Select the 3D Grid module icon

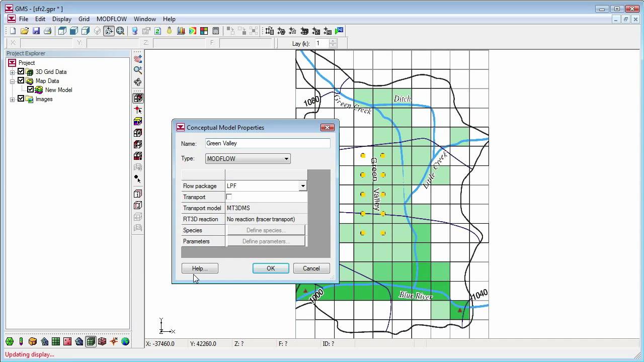click(91, 342)
